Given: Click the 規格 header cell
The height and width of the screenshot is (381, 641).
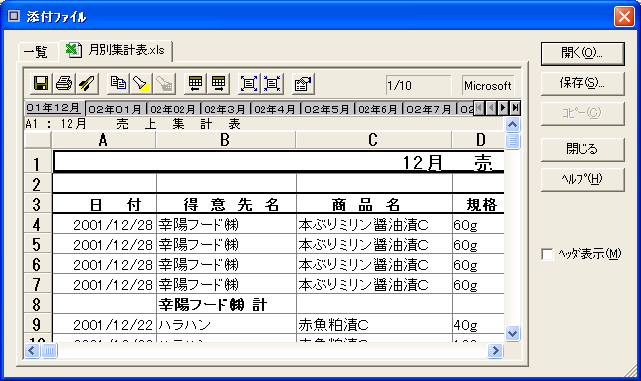Looking at the screenshot, I should coord(478,204).
